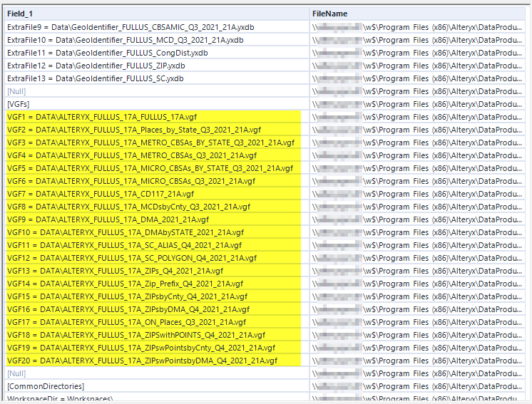The height and width of the screenshot is (404, 532).
Task: Select VGF20 ZIPswPointsbyDMA cell
Action: click(157, 361)
